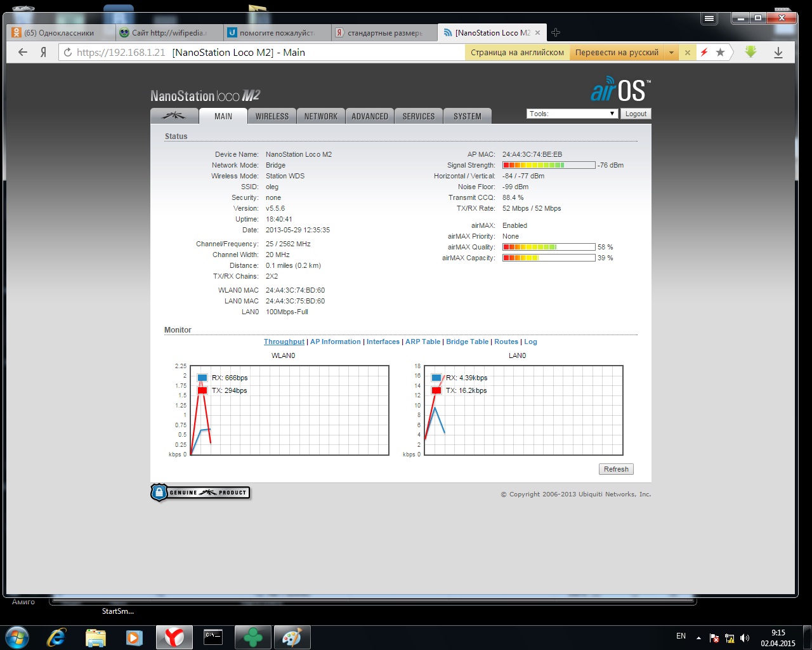Open the NETWORK tab

(320, 116)
